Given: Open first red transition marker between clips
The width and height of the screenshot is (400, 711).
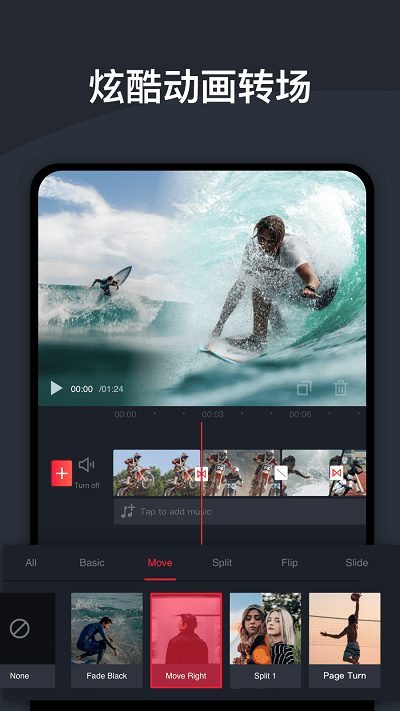Looking at the screenshot, I should [201, 473].
